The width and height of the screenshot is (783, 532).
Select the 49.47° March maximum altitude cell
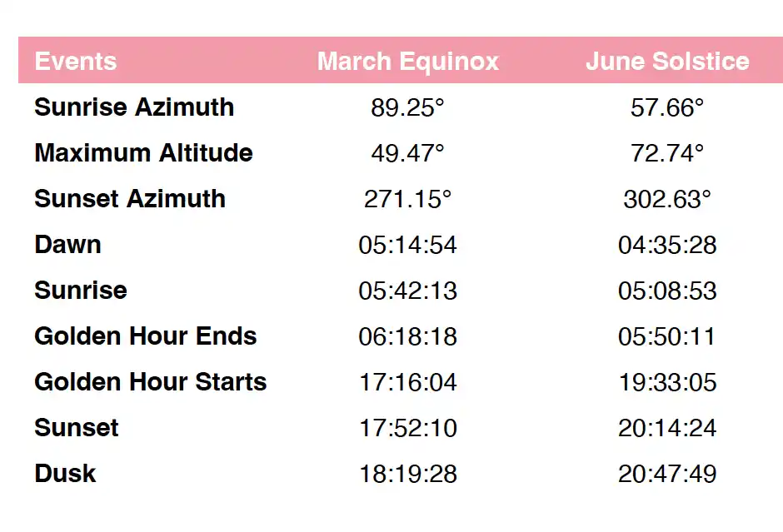pyautogui.click(x=407, y=154)
